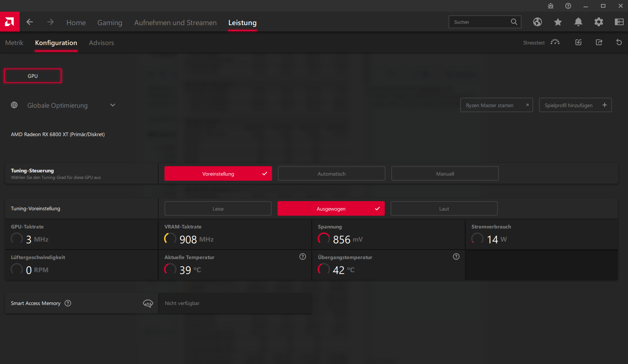Close the AMD Software window
628x364 pixels.
(621, 6)
